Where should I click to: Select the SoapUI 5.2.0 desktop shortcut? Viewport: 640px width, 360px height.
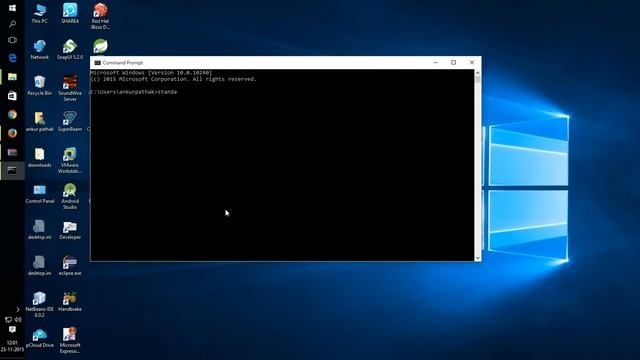(x=70, y=50)
